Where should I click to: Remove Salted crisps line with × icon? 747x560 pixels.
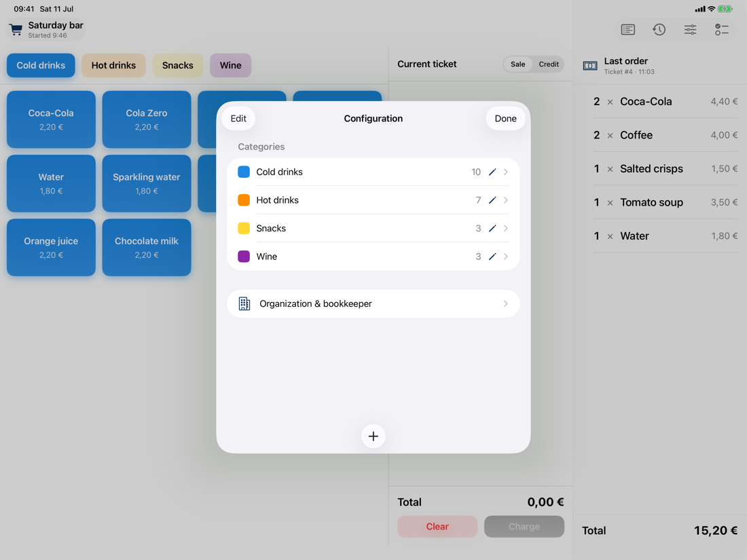tap(610, 169)
